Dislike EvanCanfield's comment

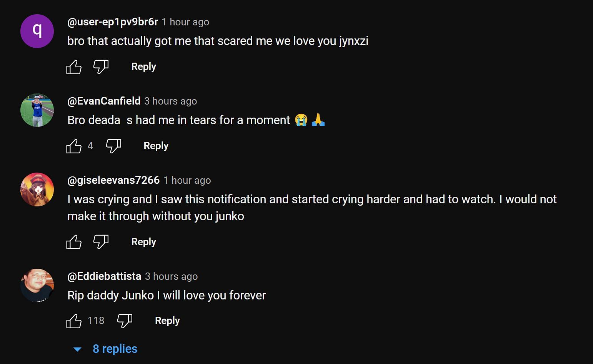pos(113,146)
